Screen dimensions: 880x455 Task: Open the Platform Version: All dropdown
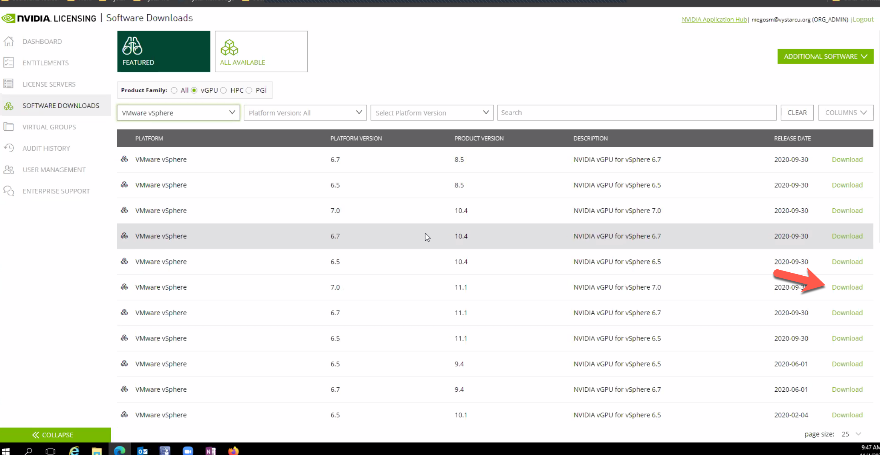pyautogui.click(x=305, y=113)
